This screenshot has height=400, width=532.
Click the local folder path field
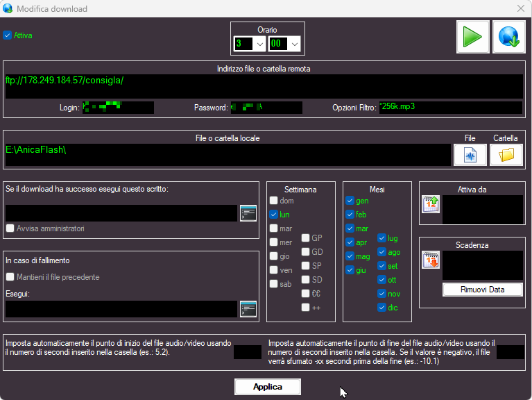point(228,155)
